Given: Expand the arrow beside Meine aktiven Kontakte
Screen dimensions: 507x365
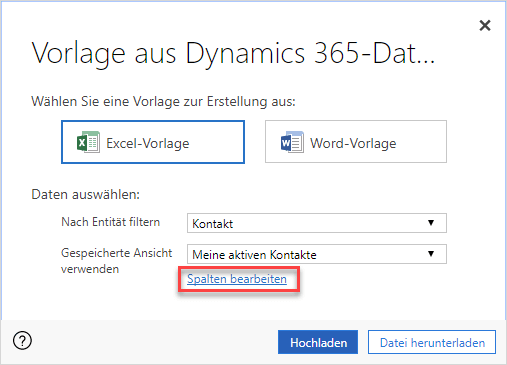Looking at the screenshot, I should coord(431,254).
